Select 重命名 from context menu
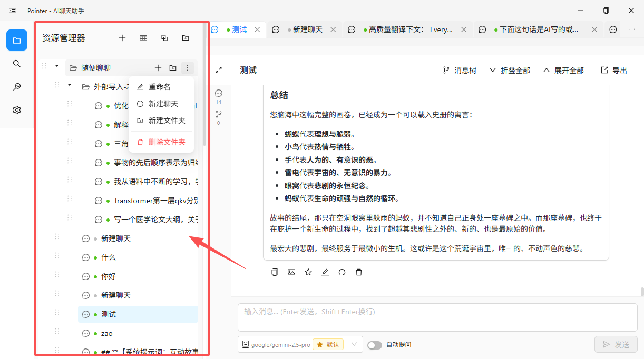 coord(161,87)
